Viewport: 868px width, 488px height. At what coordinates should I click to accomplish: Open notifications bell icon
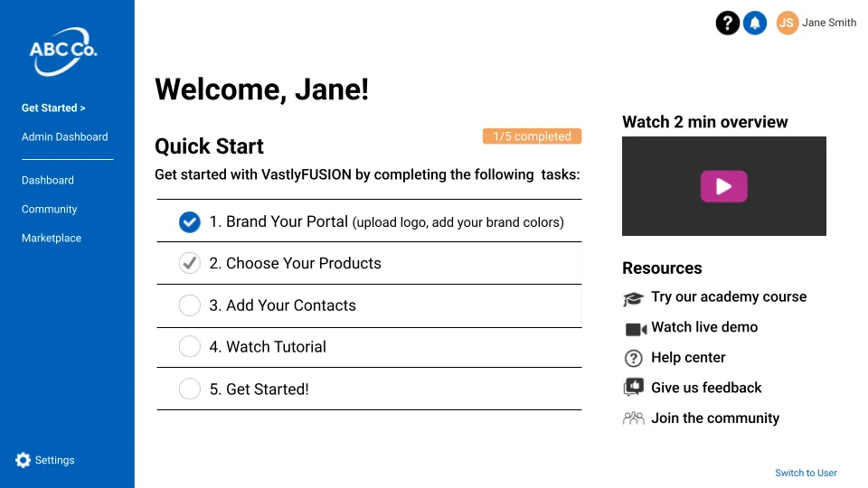coord(755,23)
